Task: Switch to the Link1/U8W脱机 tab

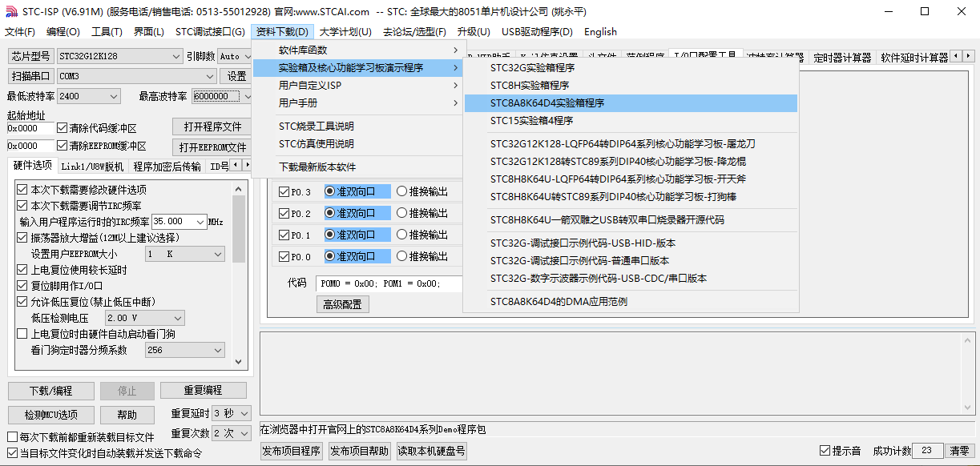Action: (92, 167)
